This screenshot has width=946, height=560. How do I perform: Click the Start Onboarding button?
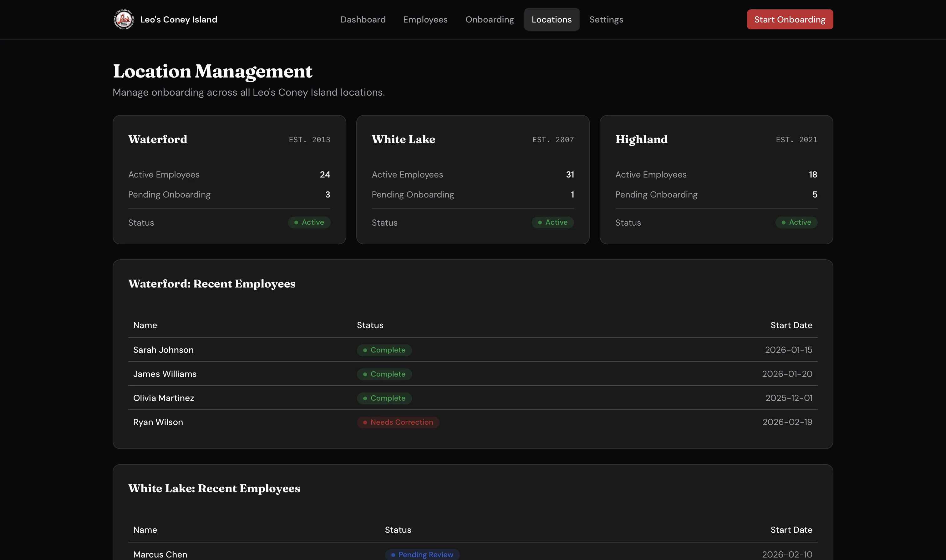click(x=790, y=19)
